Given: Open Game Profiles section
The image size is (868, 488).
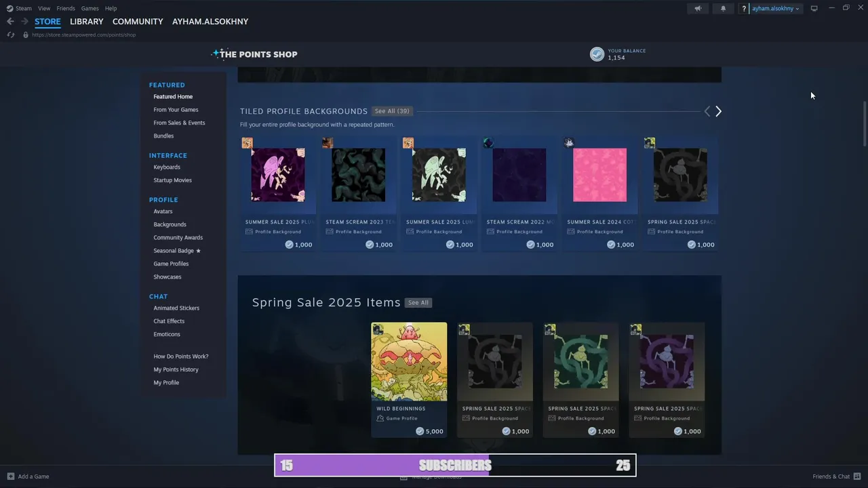Looking at the screenshot, I should (171, 264).
